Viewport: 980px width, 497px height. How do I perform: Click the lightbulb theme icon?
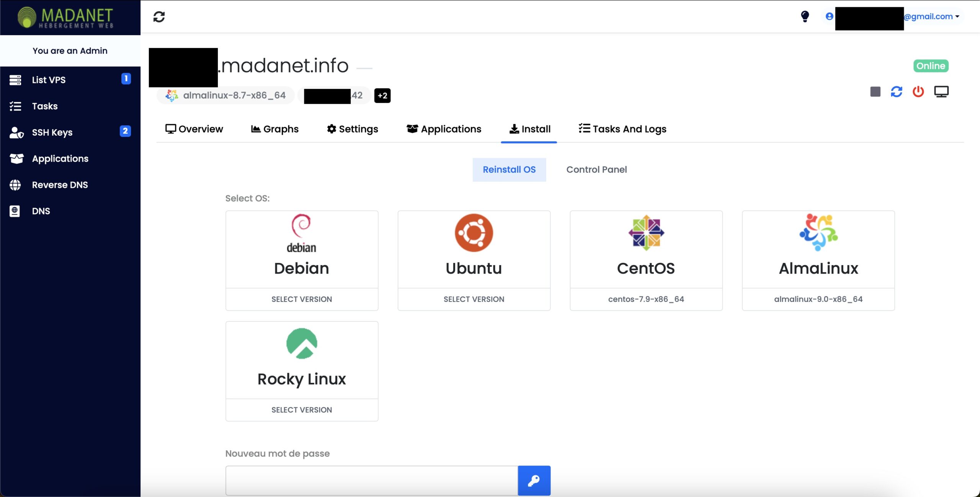(805, 16)
